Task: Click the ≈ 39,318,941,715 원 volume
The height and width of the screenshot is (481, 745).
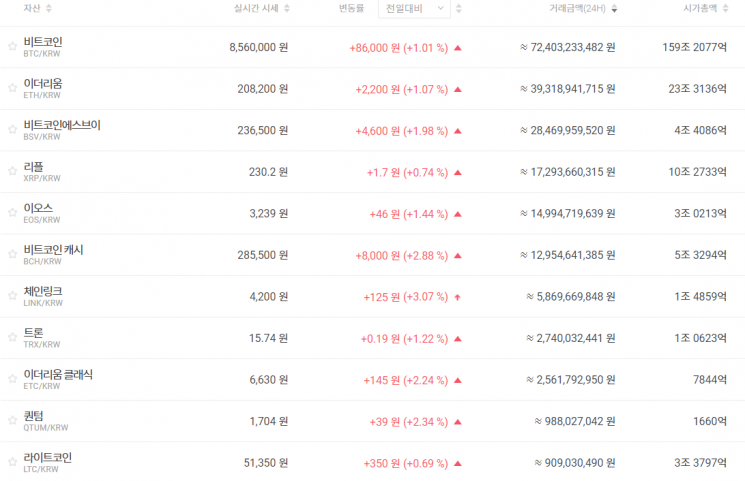Action: pos(568,89)
